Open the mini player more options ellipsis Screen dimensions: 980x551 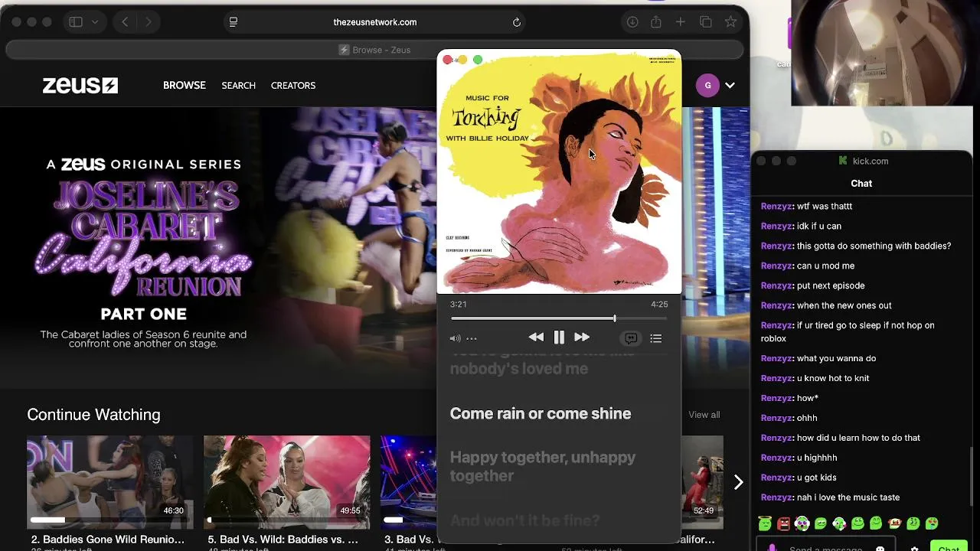(x=472, y=338)
